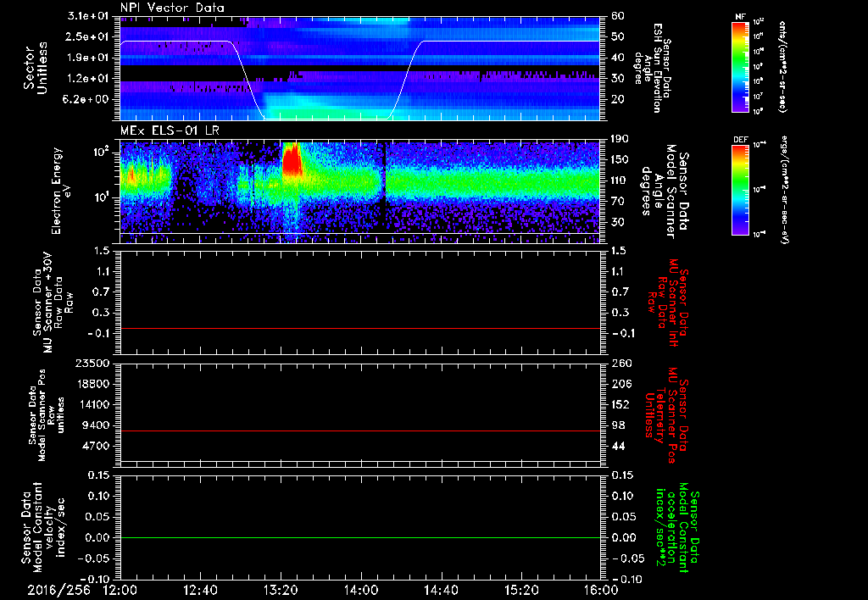Click the 12:00 time tick label
The height and width of the screenshot is (600, 868).
[120, 590]
